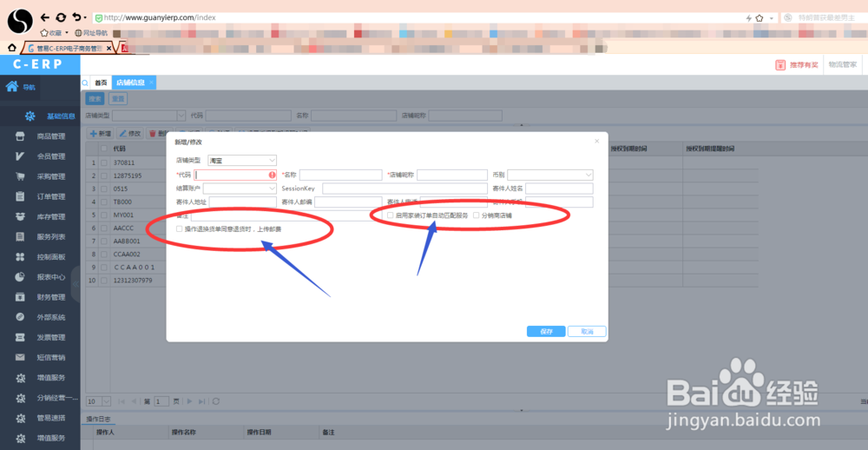Select the table cell 12312307979

133,281
